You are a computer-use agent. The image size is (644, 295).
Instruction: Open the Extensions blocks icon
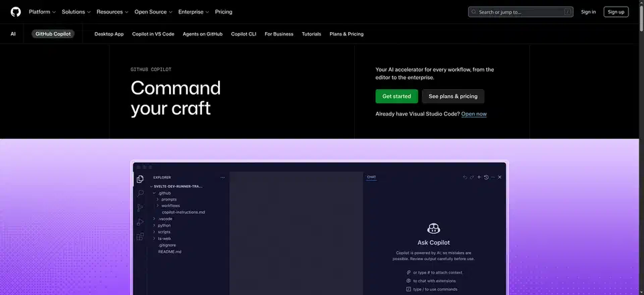[x=140, y=236]
